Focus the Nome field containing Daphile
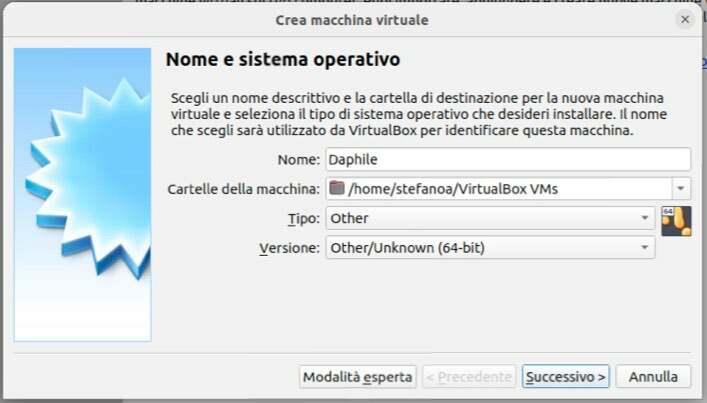The height and width of the screenshot is (403, 707). (x=508, y=159)
